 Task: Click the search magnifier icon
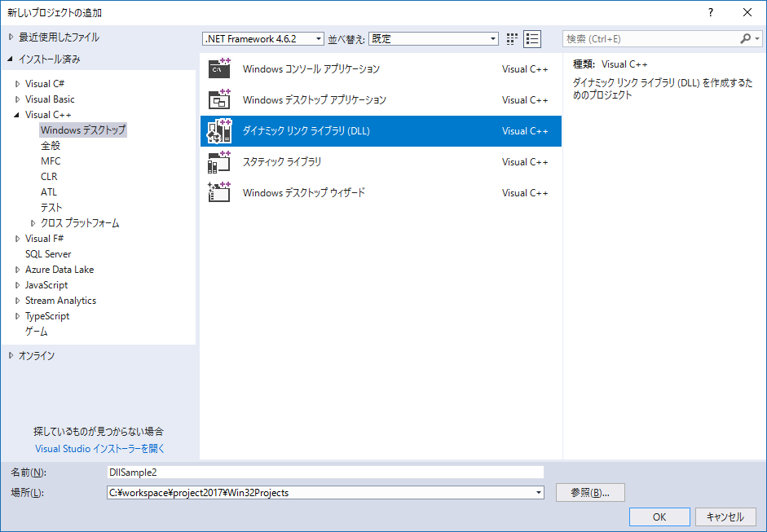point(746,38)
